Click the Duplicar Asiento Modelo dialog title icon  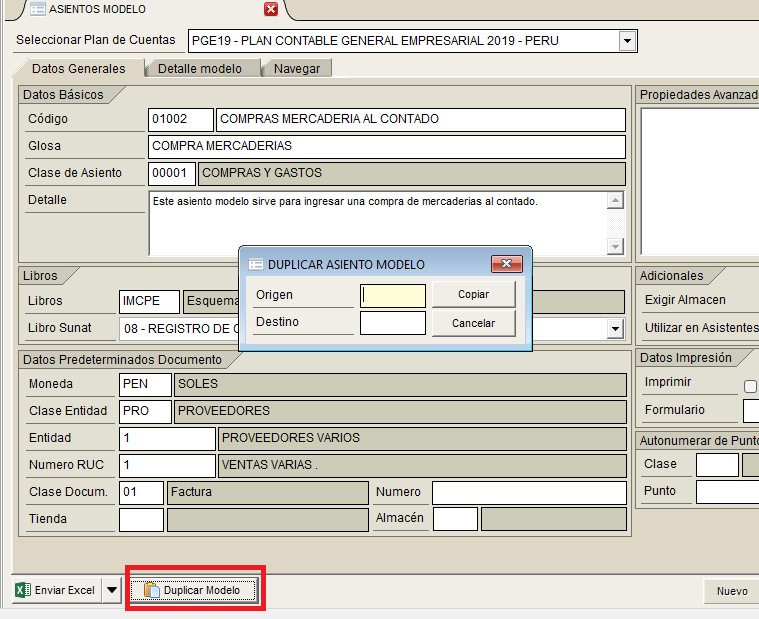pyautogui.click(x=256, y=264)
